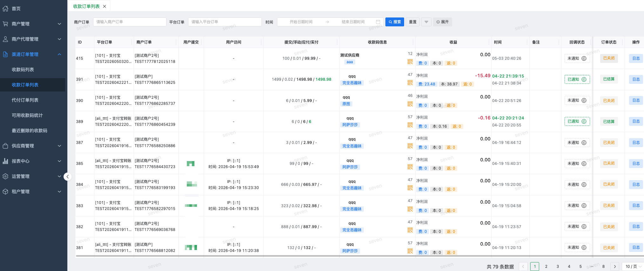Click the calendar icon in date range
The height and width of the screenshot is (271, 644).
378,22
